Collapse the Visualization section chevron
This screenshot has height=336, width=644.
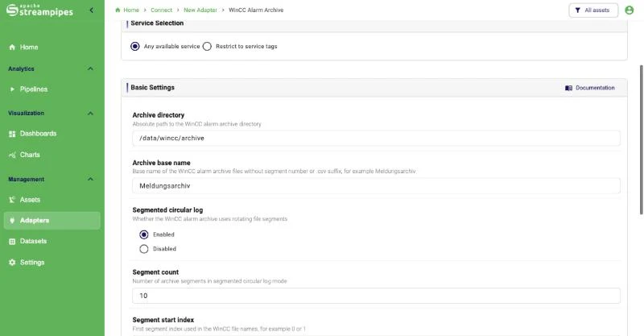pos(90,113)
